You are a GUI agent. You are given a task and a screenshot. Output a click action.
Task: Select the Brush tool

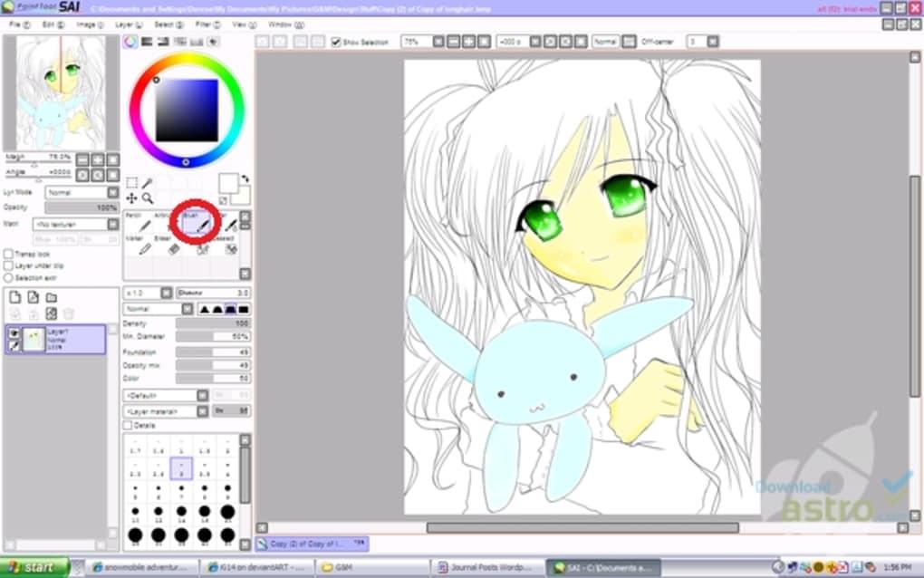pos(197,223)
